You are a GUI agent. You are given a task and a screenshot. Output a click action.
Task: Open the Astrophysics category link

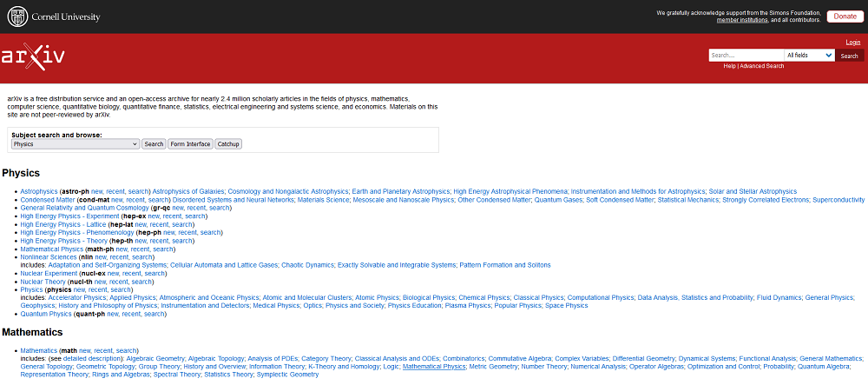(39, 191)
